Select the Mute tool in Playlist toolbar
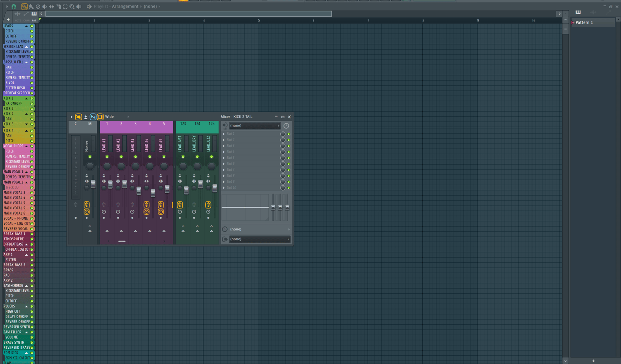 pos(45,7)
